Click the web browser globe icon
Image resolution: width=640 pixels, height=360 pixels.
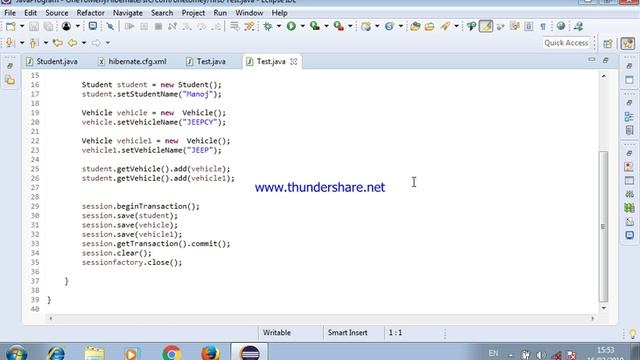561,26
